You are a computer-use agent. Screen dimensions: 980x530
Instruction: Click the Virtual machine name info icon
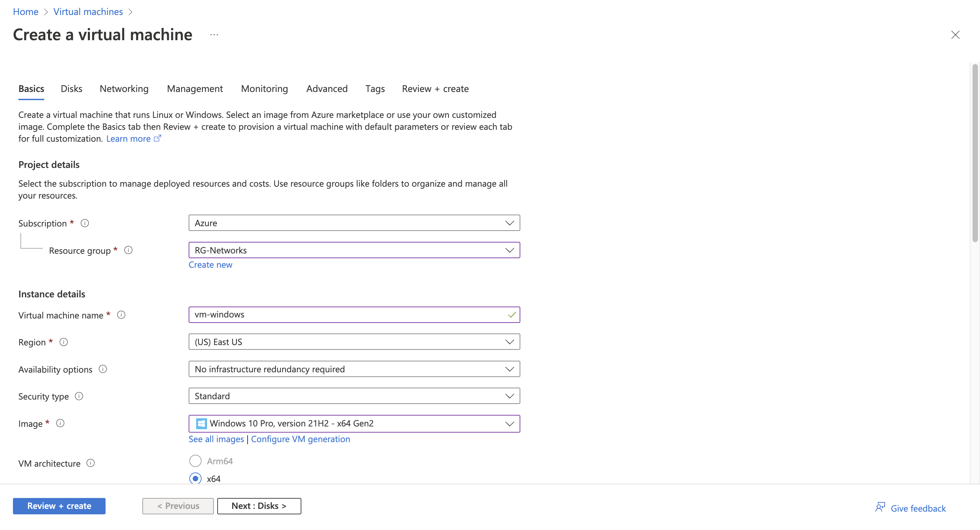pos(121,315)
